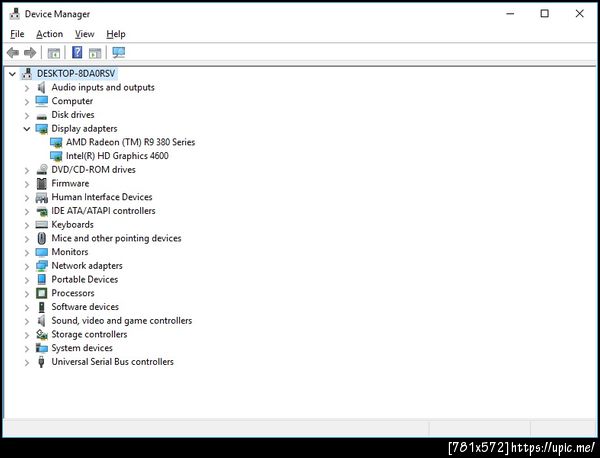Expand the Human Interface Devices node
Screen dimensions: 600x458
pos(26,198)
